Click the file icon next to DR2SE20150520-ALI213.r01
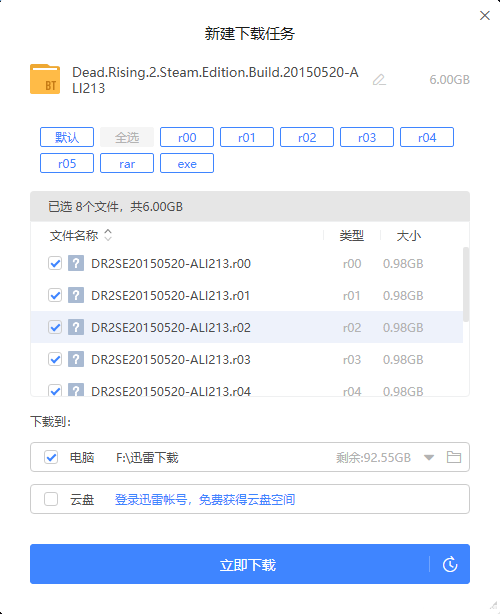The height and width of the screenshot is (614, 500). click(76, 295)
